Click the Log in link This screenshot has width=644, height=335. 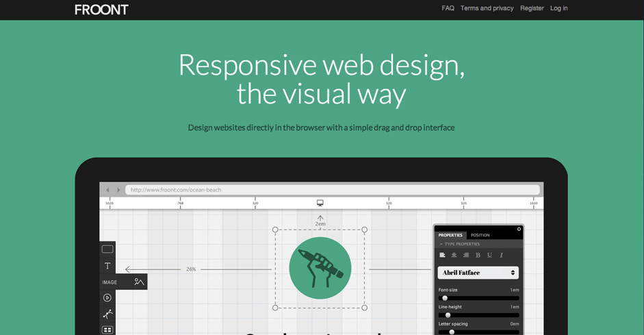(559, 8)
